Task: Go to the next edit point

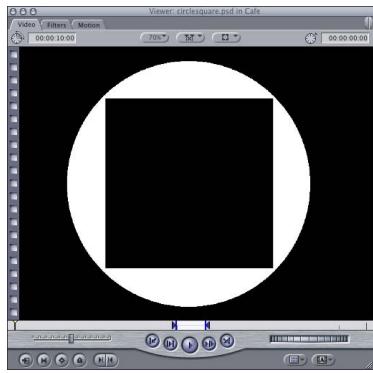Action: click(227, 341)
